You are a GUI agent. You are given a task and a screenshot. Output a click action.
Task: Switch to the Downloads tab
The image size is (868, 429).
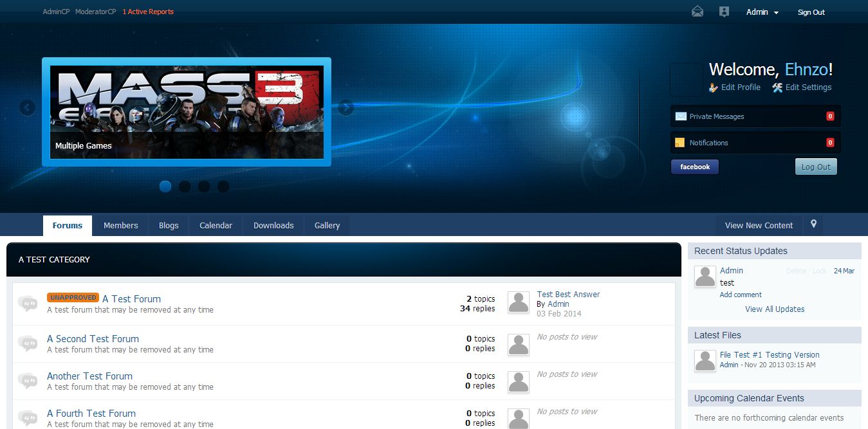pyautogui.click(x=273, y=226)
